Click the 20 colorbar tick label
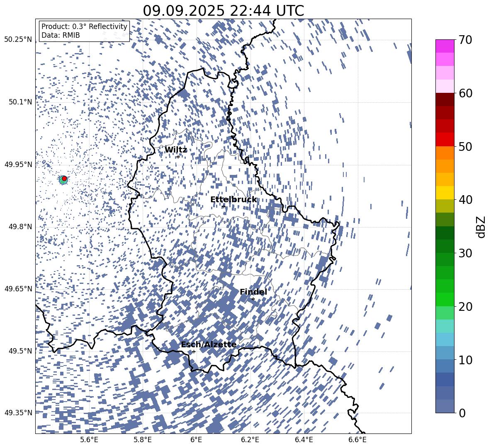 pos(466,306)
